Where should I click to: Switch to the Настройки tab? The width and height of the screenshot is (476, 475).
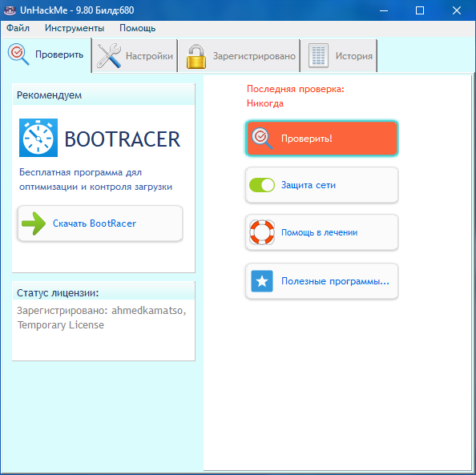[x=135, y=56]
